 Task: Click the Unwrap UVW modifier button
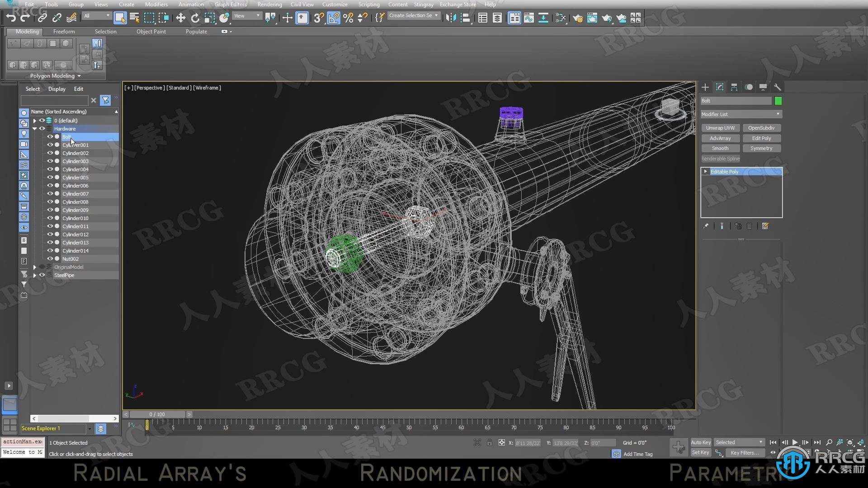(x=721, y=127)
